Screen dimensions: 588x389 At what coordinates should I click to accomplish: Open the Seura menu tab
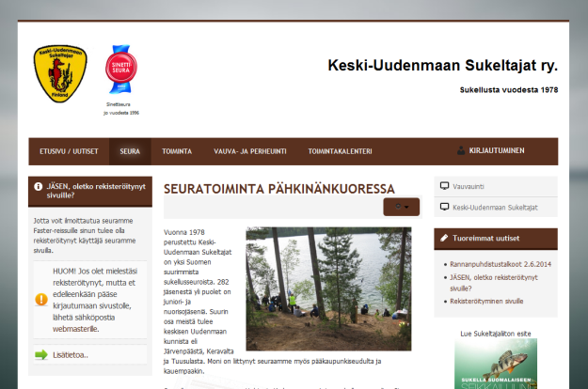point(130,151)
